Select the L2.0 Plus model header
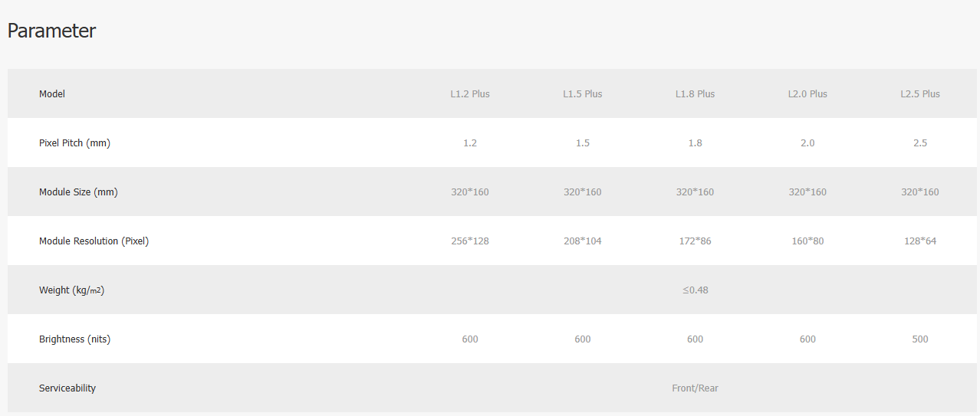This screenshot has height=416, width=980. [807, 94]
